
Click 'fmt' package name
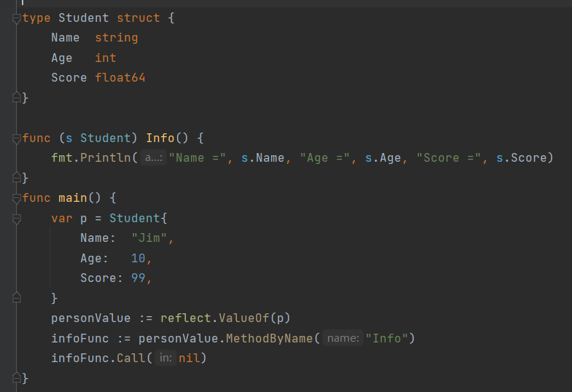coord(62,157)
